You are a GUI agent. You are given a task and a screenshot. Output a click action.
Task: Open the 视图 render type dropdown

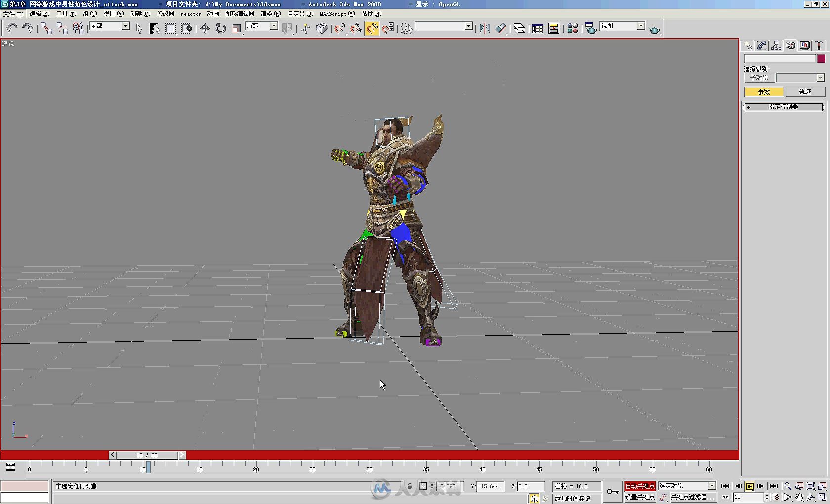pos(622,26)
